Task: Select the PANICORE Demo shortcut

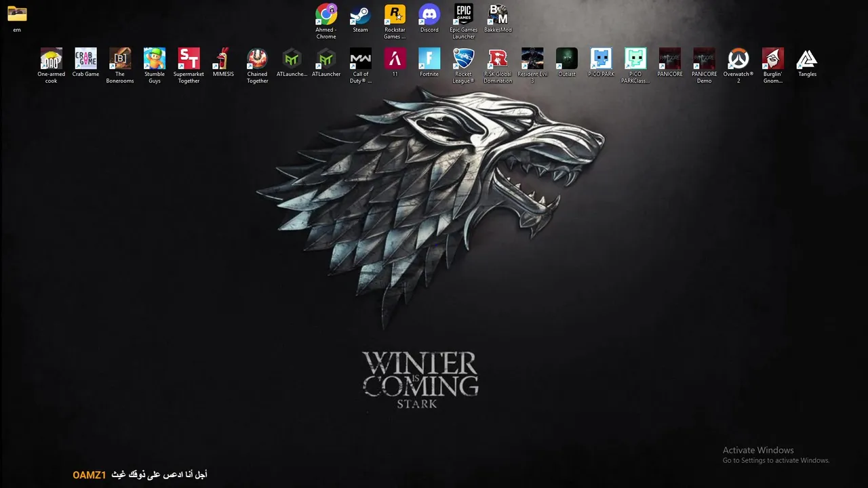Action: pyautogui.click(x=704, y=58)
